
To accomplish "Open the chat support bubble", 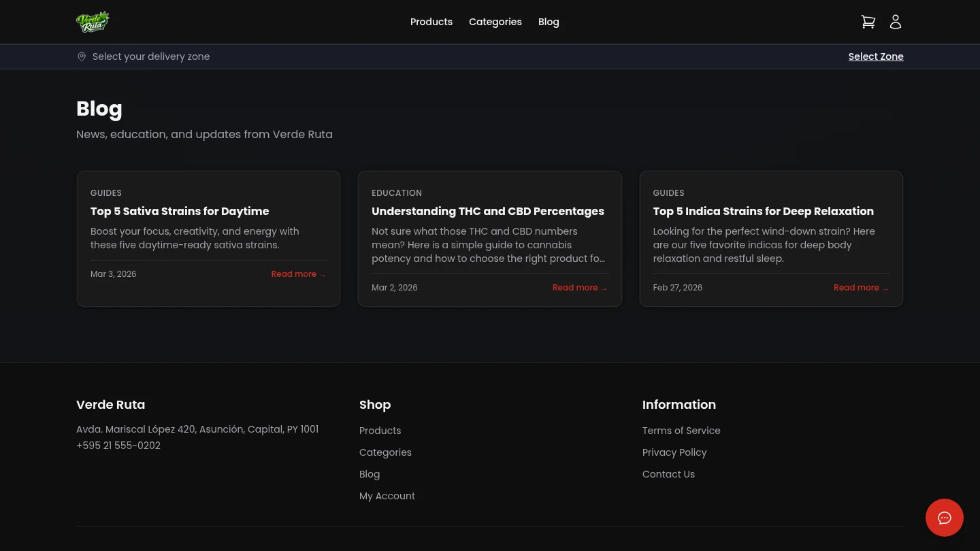I will click(x=944, y=518).
